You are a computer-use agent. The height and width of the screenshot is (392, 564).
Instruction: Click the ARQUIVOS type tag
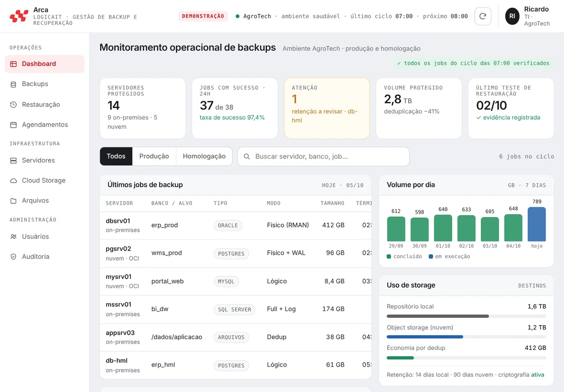pyautogui.click(x=231, y=338)
